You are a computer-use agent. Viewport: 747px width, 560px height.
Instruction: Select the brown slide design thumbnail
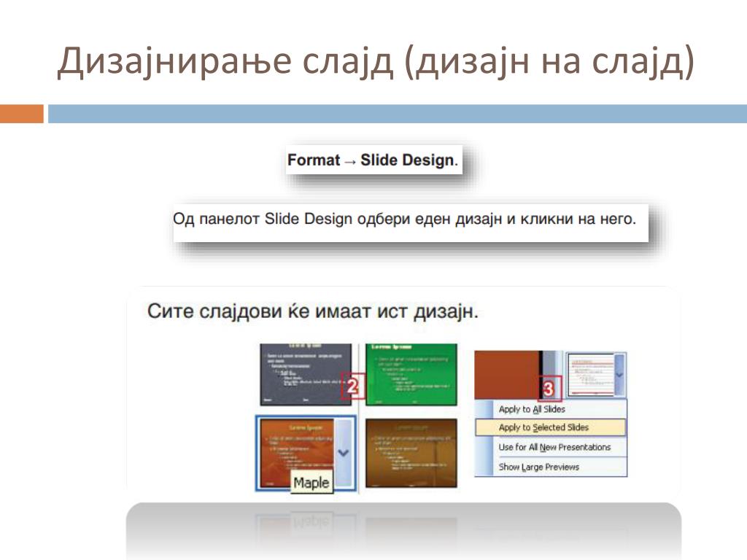[x=411, y=453]
